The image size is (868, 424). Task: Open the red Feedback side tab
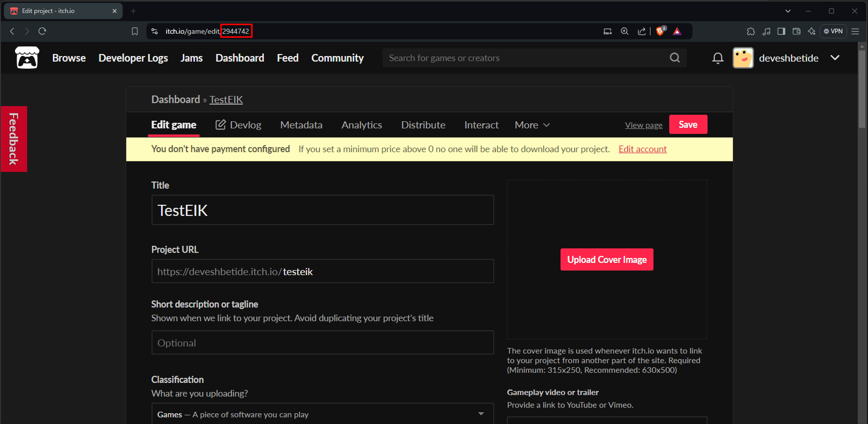14,139
